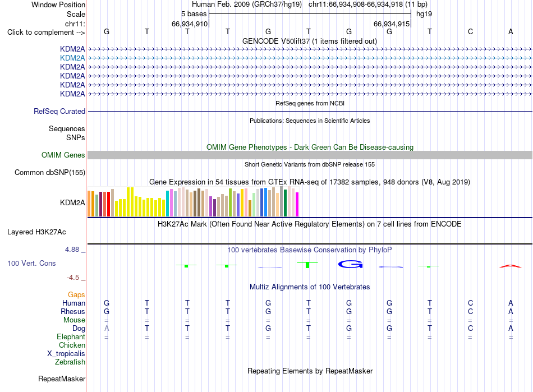Click the pale mismatched A in the Dog row

pos(107,329)
